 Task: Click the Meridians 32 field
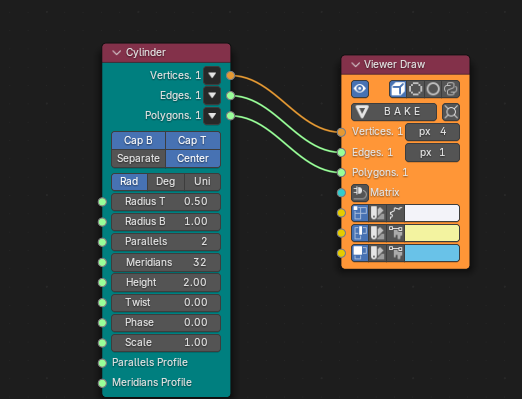coord(166,262)
